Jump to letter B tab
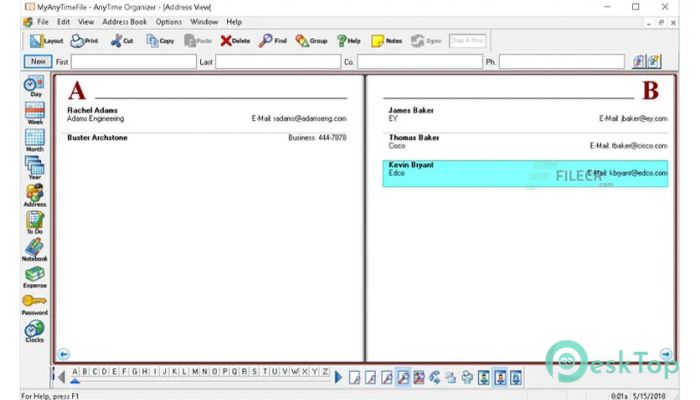 pyautogui.click(x=85, y=371)
